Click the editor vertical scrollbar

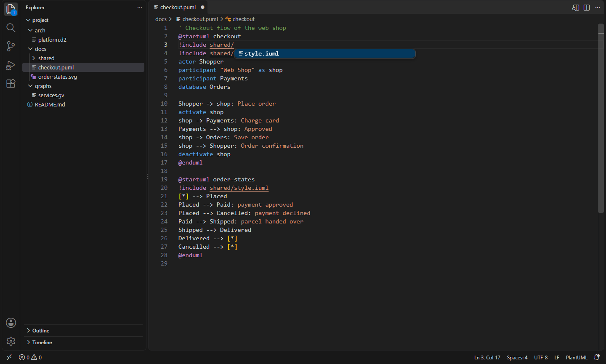(601, 119)
